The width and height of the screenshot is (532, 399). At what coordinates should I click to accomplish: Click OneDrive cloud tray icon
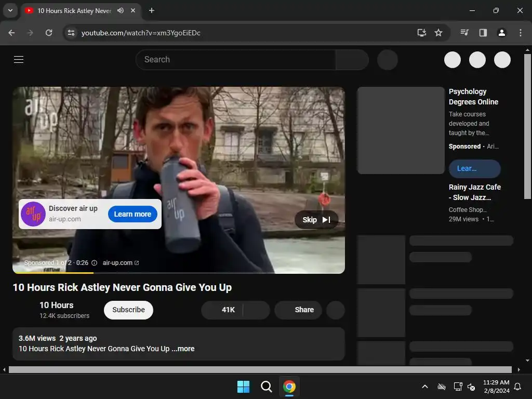point(442,387)
